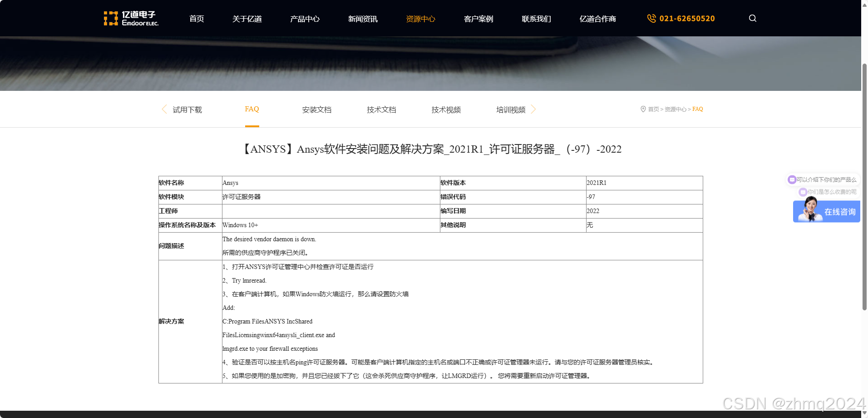Click the location pin breadcrumb icon
This screenshot has width=868, height=418.
pyautogui.click(x=643, y=109)
